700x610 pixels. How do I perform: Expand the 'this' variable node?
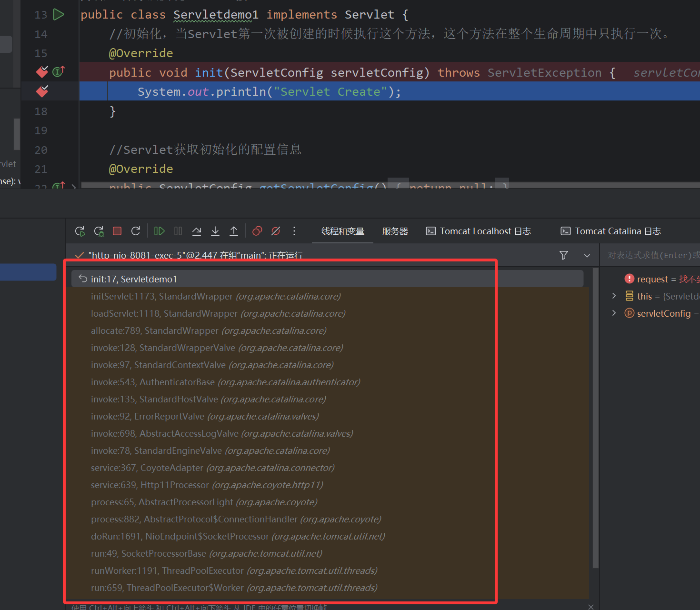614,296
